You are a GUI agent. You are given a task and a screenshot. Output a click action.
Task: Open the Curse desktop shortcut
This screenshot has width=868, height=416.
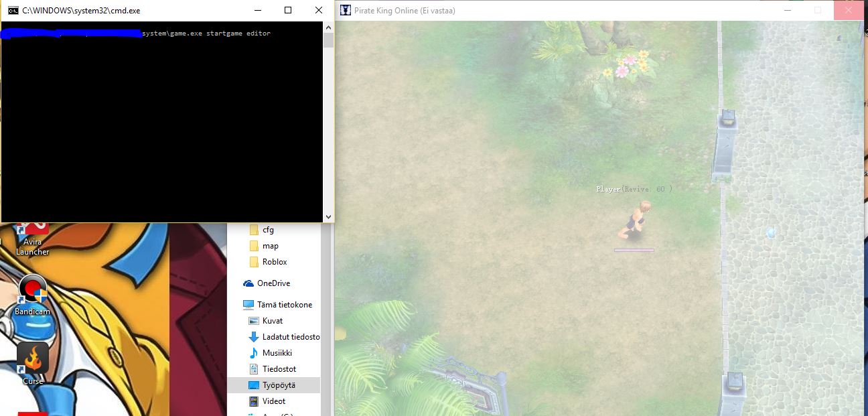coord(32,364)
